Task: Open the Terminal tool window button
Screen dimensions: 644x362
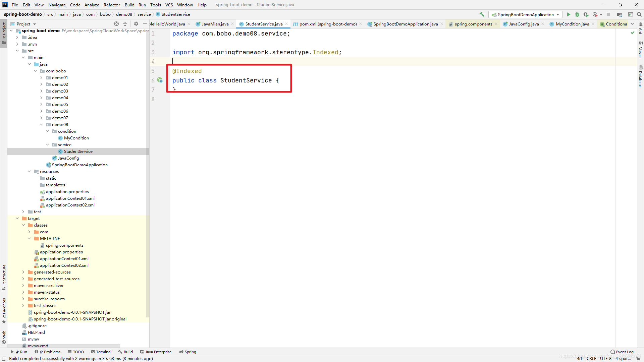Action: 101,352
